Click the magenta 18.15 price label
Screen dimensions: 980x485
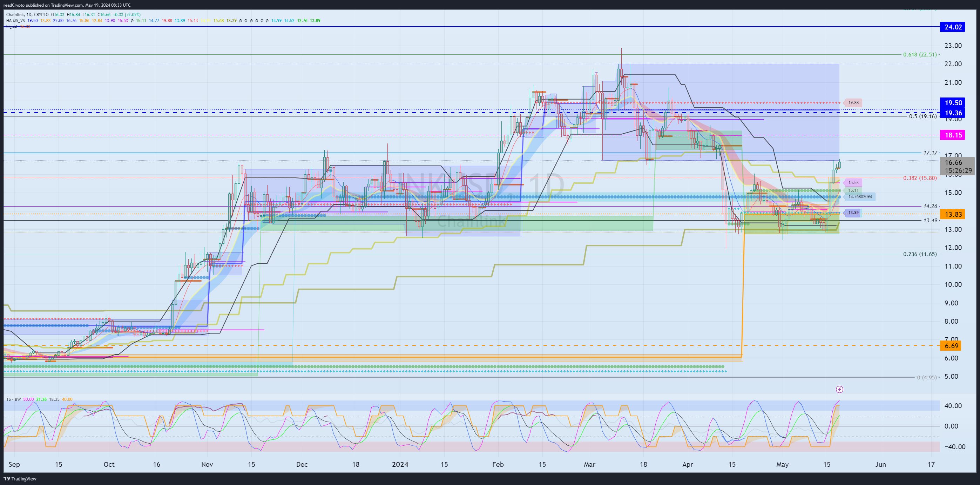click(953, 135)
